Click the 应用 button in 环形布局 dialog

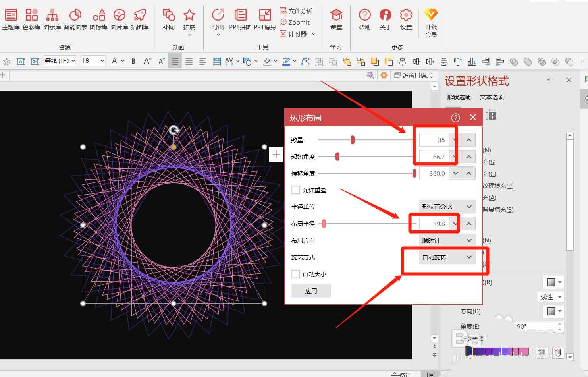[311, 290]
